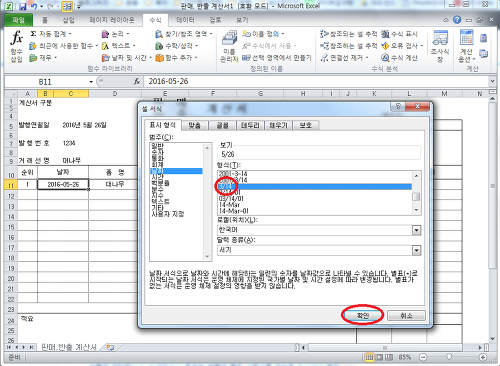500x366 pixels.
Task: Click the fx button beside formula bar
Action: point(137,81)
